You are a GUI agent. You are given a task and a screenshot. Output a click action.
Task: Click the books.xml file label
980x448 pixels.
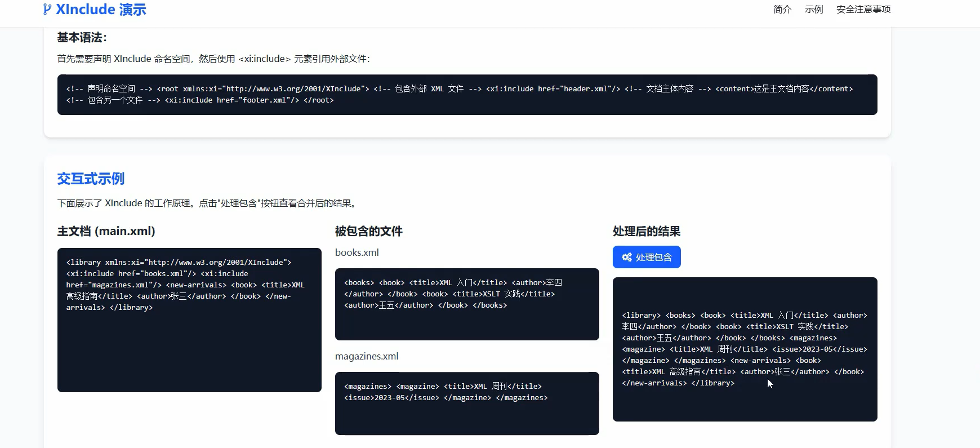(357, 252)
